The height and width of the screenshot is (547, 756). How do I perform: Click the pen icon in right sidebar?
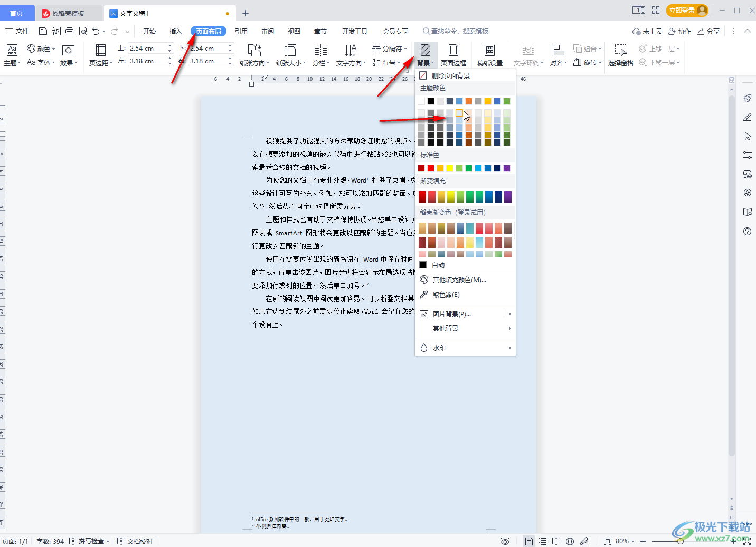(x=748, y=117)
